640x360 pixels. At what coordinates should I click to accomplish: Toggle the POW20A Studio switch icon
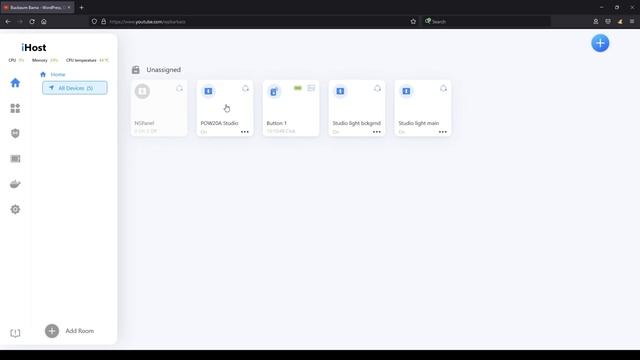click(208, 91)
